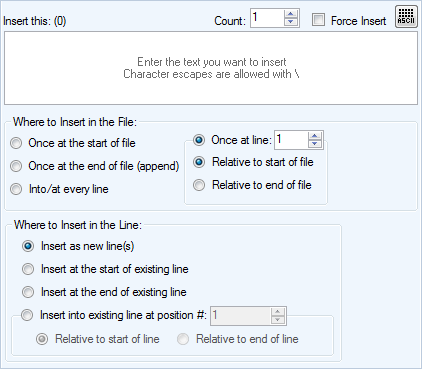Image resolution: width=422 pixels, height=369 pixels.
Task: Decrease the Count value with down arrow
Action: (x=291, y=22)
